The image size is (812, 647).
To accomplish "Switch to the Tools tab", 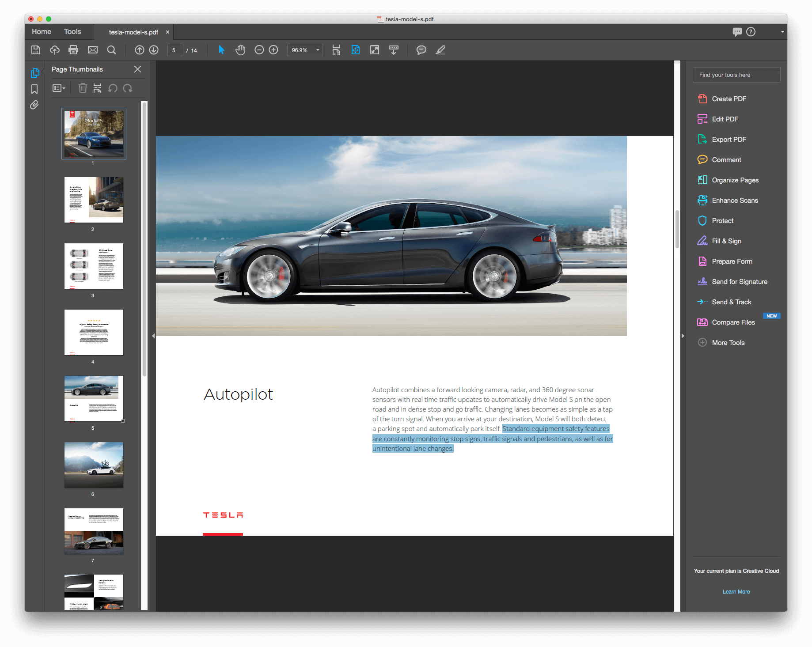I will (x=72, y=32).
